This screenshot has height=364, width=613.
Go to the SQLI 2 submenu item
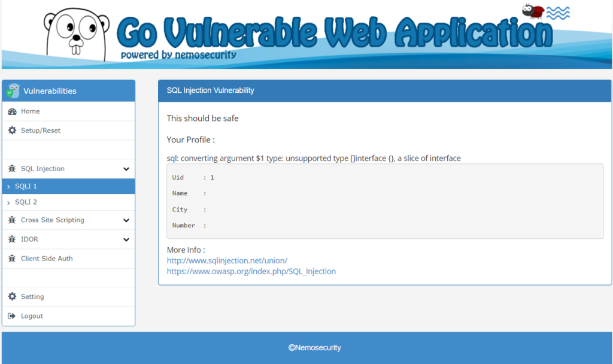click(68, 202)
